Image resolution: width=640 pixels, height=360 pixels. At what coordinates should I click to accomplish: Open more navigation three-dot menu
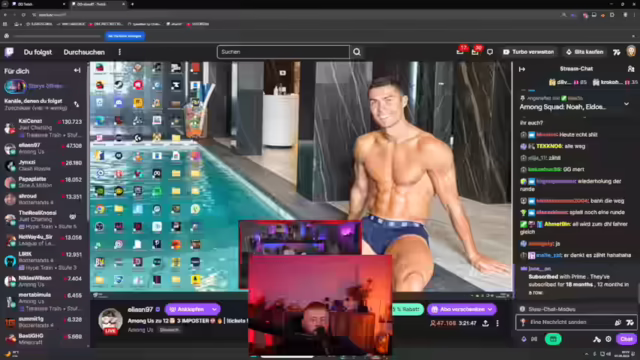coord(120,52)
